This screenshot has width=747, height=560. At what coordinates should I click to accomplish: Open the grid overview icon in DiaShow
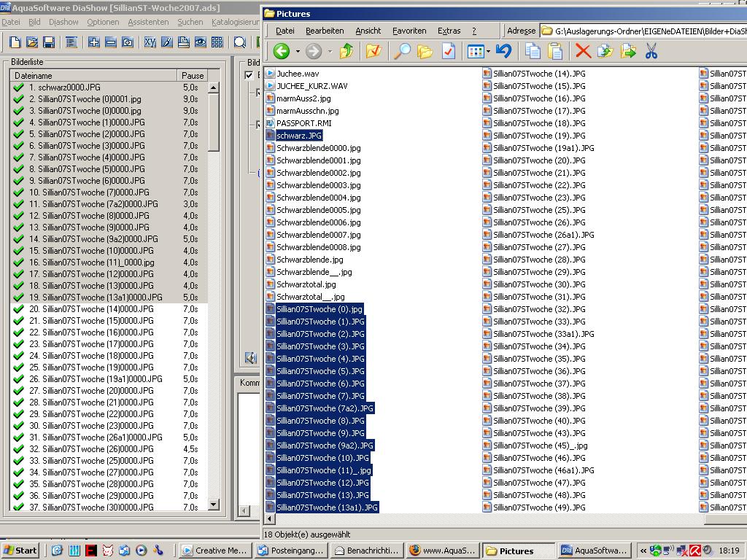(x=217, y=43)
